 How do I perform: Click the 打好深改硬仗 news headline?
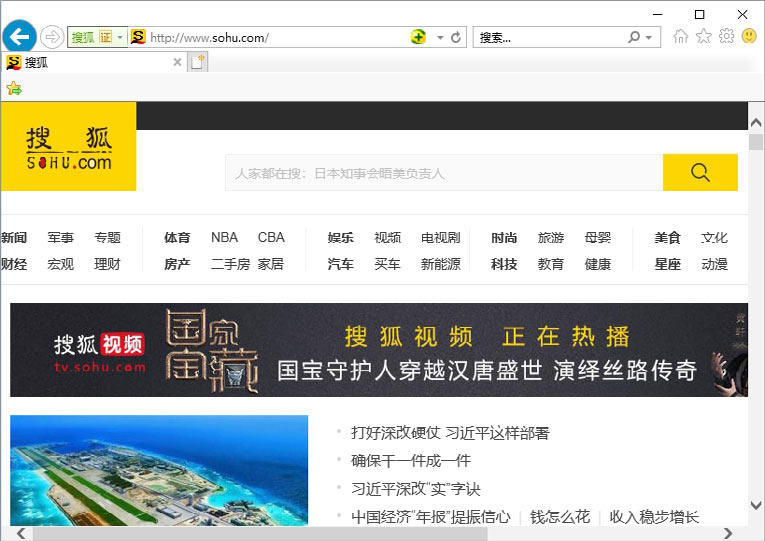click(450, 433)
